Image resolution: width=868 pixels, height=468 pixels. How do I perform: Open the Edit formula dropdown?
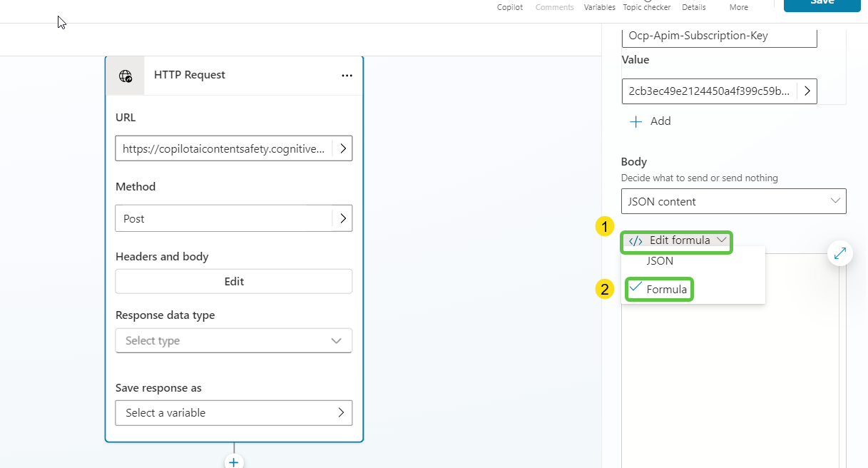[x=678, y=240]
